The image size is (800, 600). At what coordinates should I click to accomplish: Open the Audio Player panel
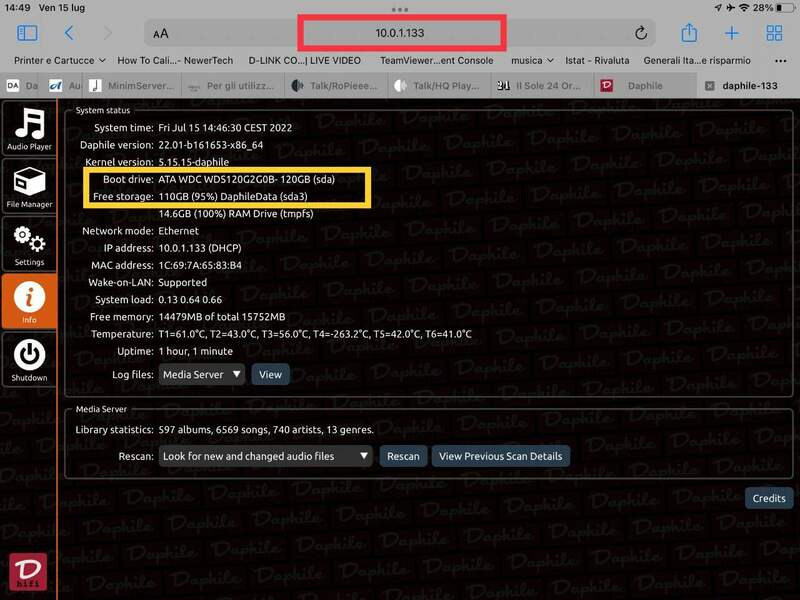pos(29,129)
